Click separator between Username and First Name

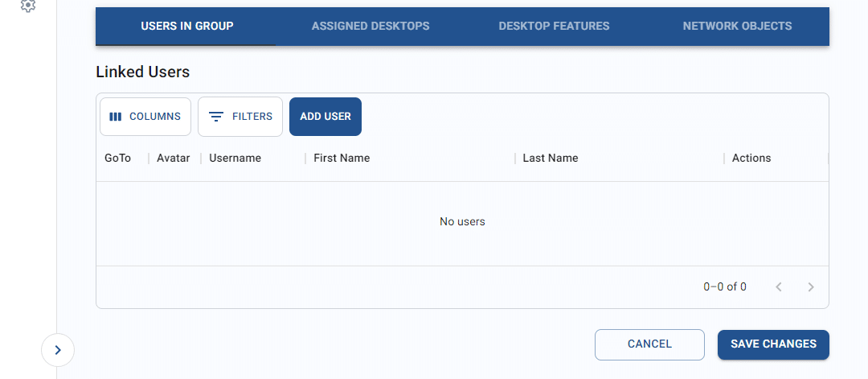pos(305,159)
